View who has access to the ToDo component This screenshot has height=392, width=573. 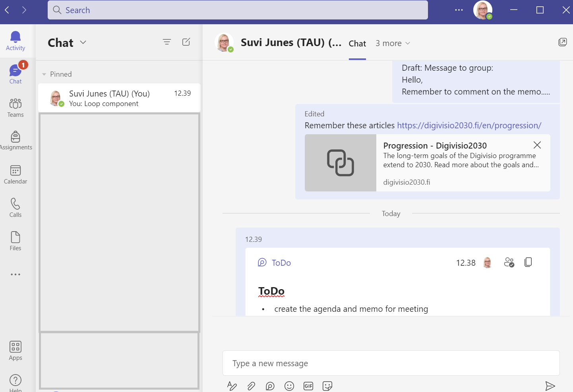(509, 262)
